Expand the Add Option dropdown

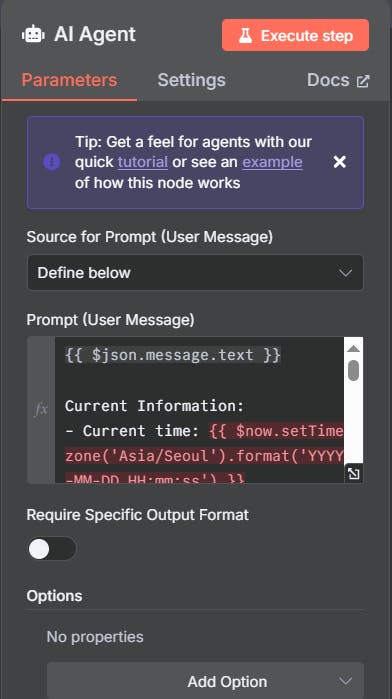pos(205,680)
